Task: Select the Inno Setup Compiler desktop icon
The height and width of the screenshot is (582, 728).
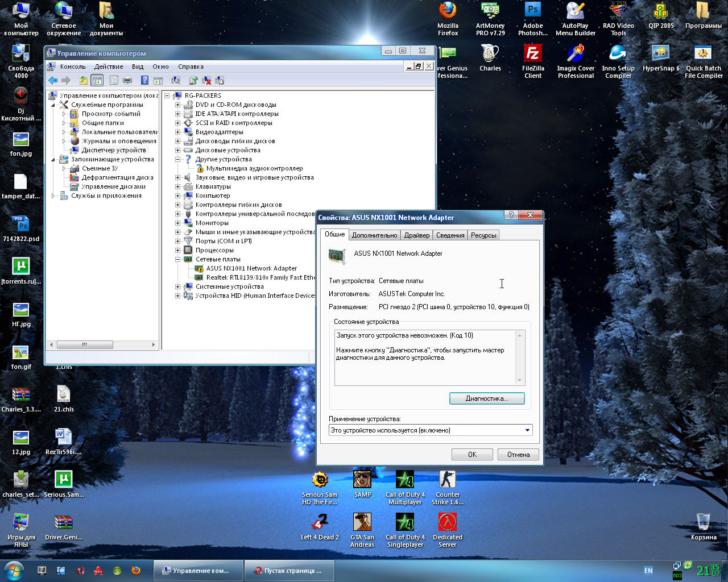Action: (x=618, y=62)
